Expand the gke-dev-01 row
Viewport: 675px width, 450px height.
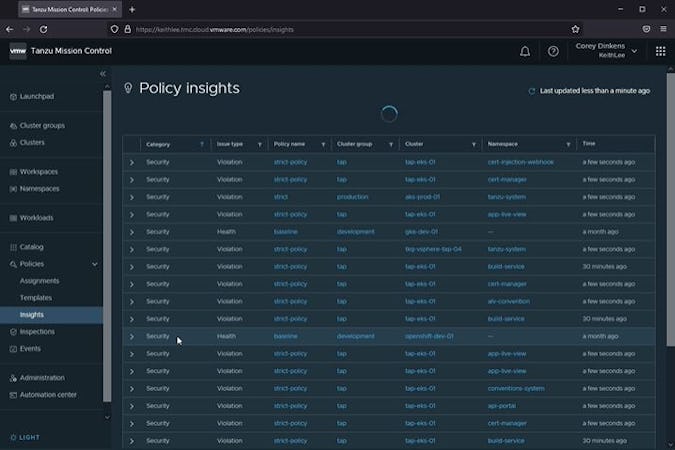(132, 232)
